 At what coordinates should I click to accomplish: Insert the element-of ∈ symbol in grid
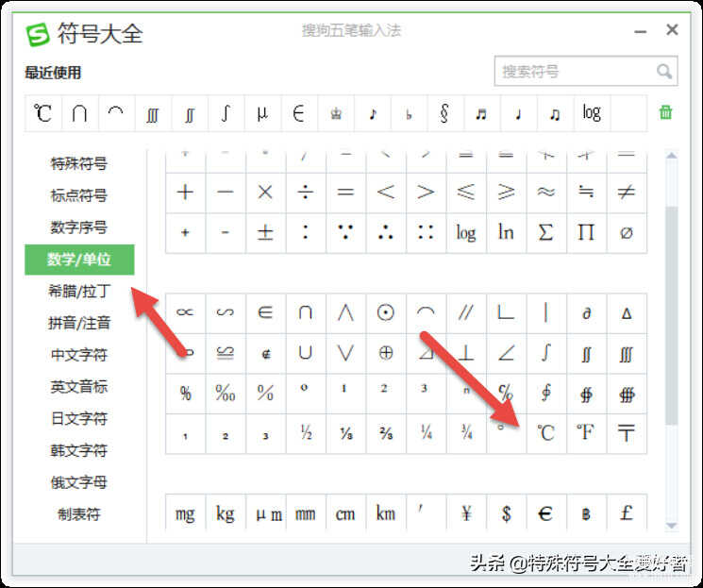click(265, 313)
